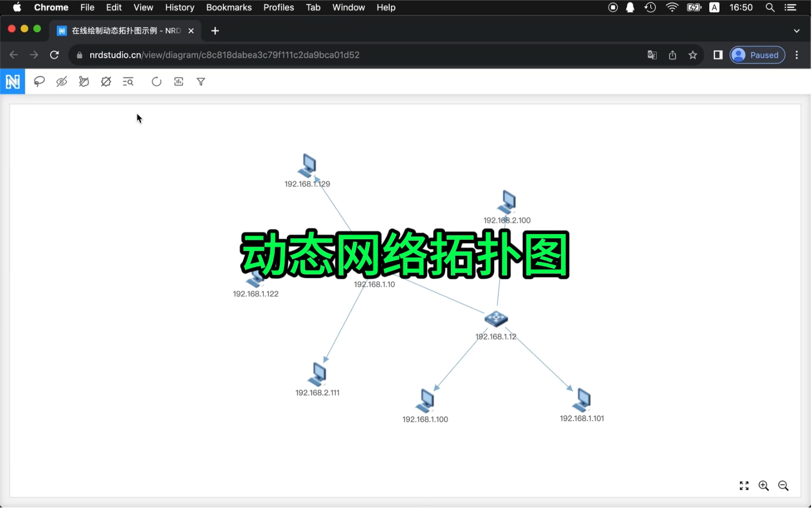This screenshot has height=508, width=812.
Task: Open the statistics panel icon
Action: click(x=178, y=81)
